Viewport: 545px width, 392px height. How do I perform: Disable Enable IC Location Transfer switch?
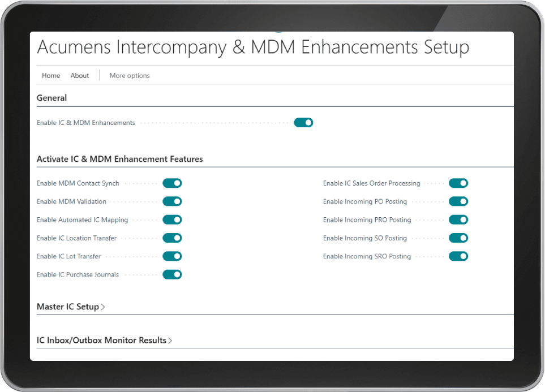[172, 238]
